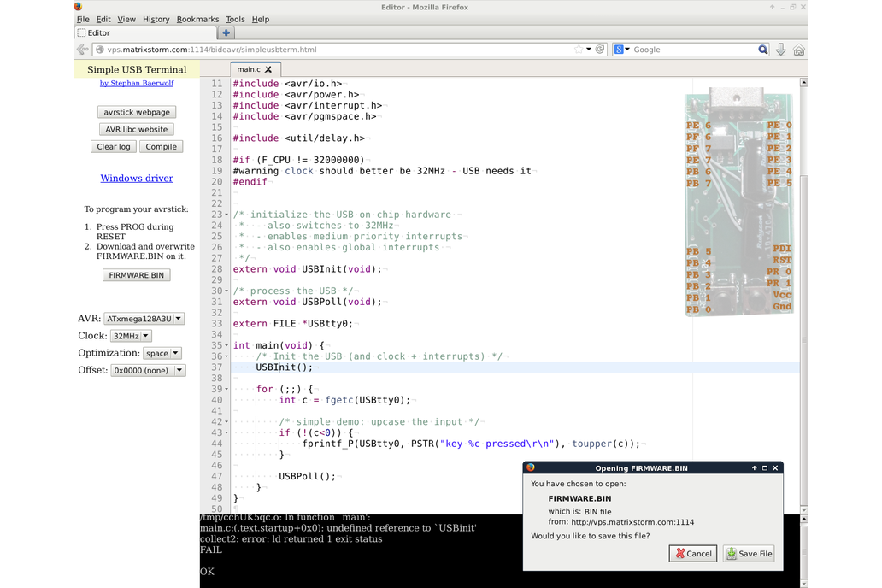The height and width of the screenshot is (588, 882).
Task: Click Save File in download dialog
Action: pos(749,554)
